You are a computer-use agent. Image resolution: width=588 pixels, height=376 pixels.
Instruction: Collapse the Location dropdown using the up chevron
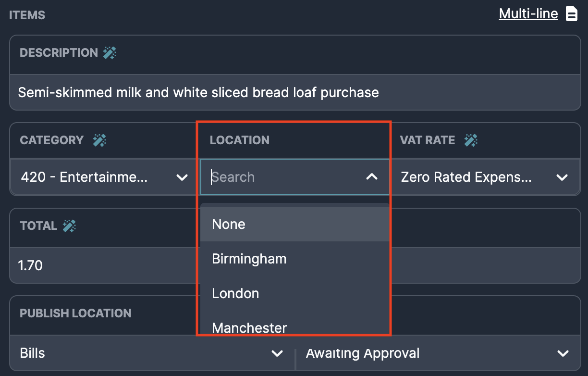click(372, 177)
